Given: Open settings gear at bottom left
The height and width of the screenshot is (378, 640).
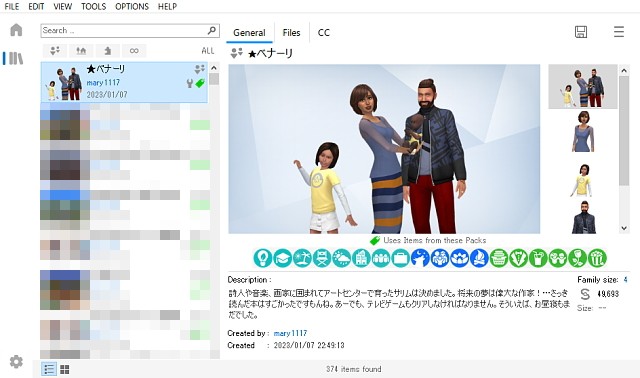Looking at the screenshot, I should [16, 362].
